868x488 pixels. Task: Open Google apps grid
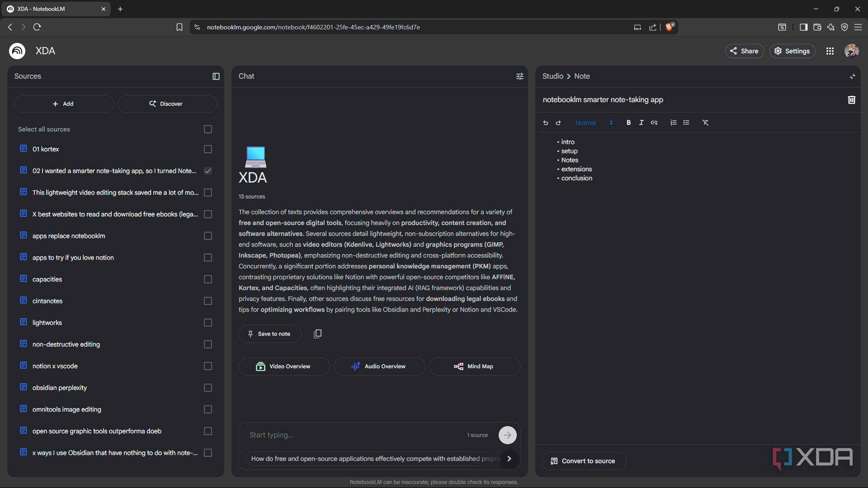(830, 51)
